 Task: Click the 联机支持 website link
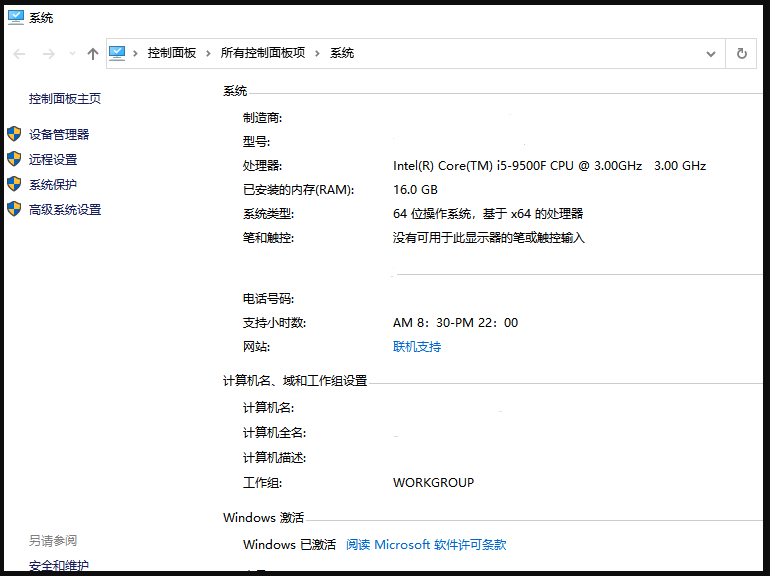click(x=417, y=347)
